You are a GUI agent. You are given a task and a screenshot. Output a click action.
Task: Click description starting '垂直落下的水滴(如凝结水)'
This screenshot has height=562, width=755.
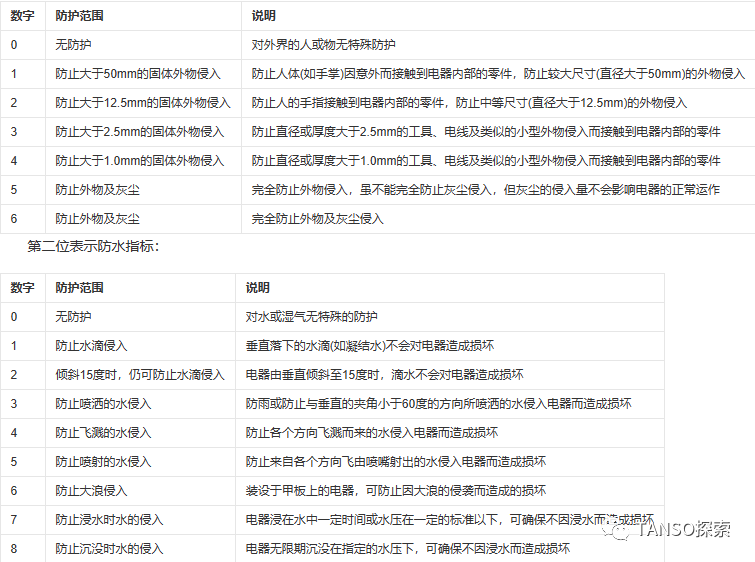pyautogui.click(x=370, y=346)
